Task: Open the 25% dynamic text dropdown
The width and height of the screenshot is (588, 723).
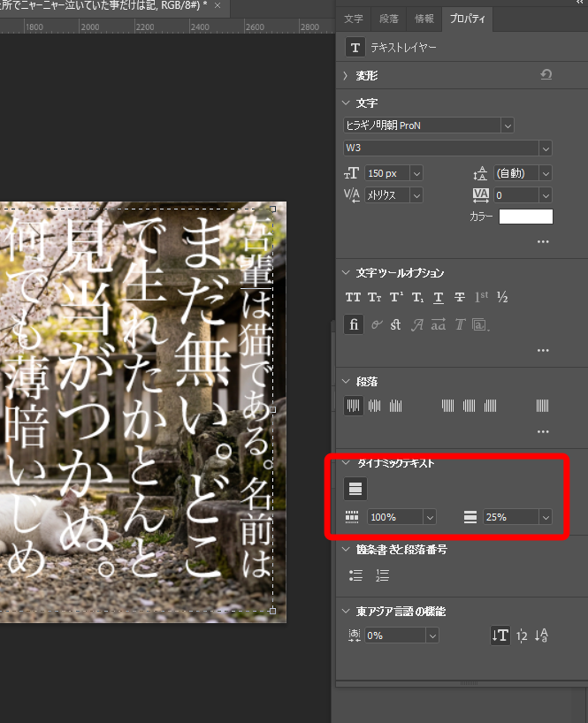Action: tap(546, 517)
